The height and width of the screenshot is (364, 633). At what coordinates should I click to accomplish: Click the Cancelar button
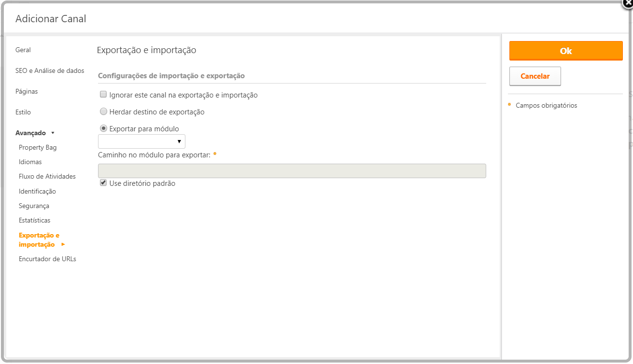(535, 76)
